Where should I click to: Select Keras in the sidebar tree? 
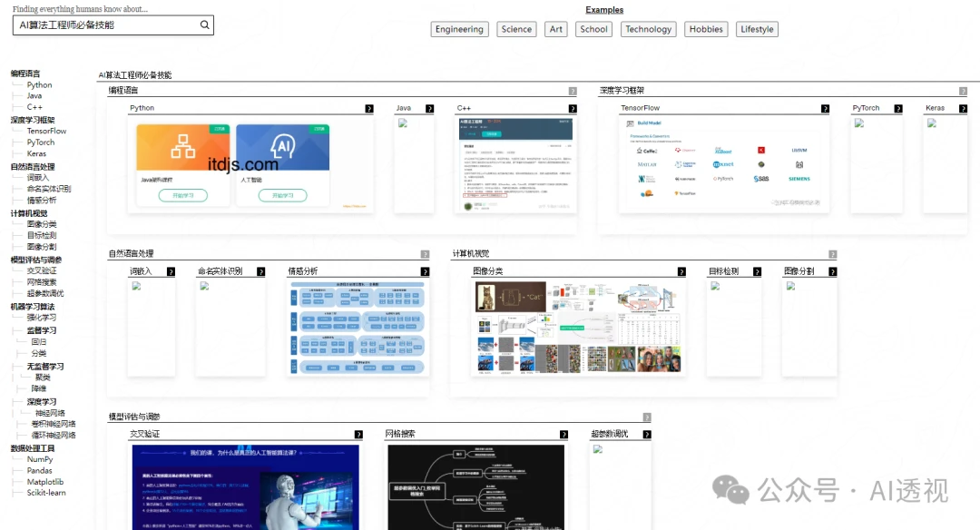pyautogui.click(x=36, y=153)
